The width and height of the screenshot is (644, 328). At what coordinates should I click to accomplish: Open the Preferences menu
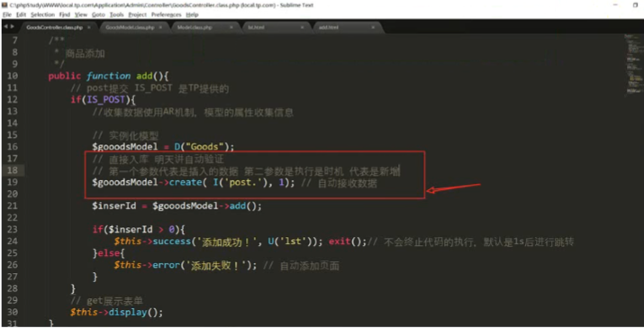pos(166,14)
